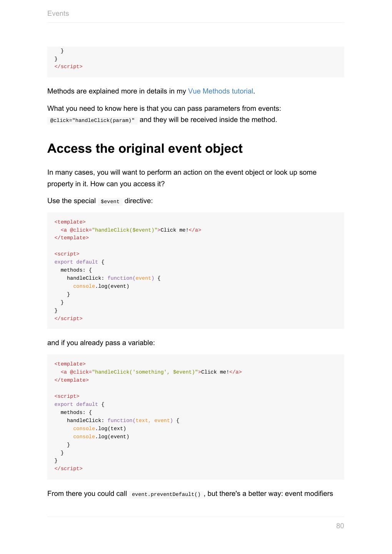Click the "Use the special" sentence text

(x=72, y=201)
